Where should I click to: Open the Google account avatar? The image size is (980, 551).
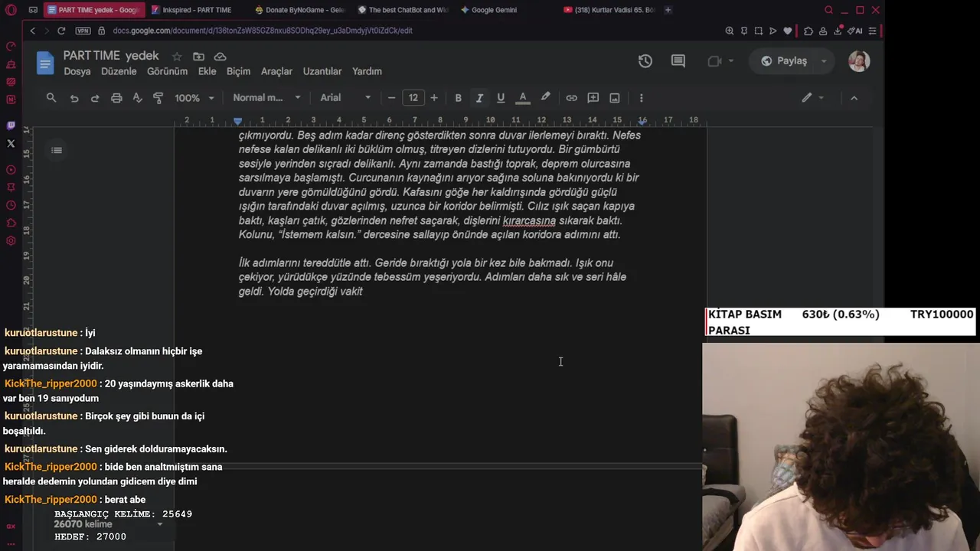point(859,61)
